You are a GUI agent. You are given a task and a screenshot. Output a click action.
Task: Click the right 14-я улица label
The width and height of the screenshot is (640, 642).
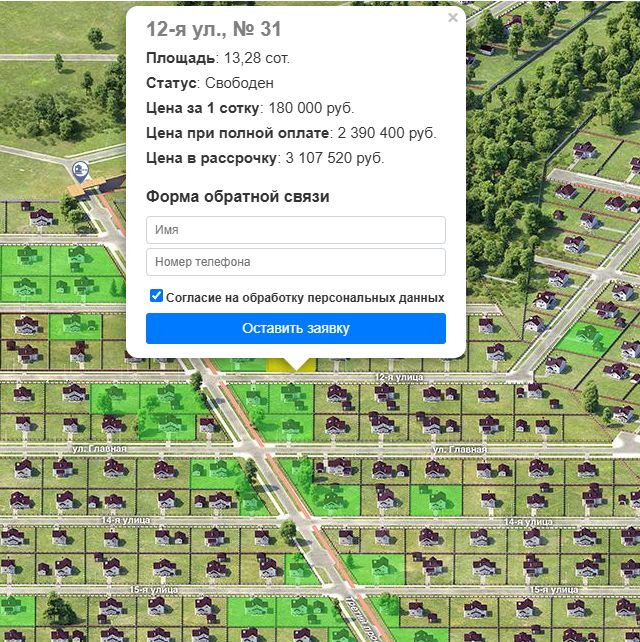click(528, 522)
